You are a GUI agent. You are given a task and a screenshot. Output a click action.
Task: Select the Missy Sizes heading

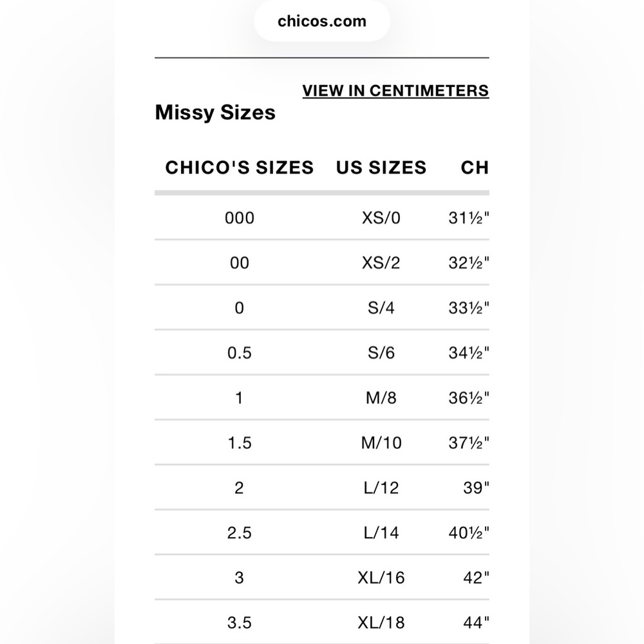pyautogui.click(x=215, y=113)
